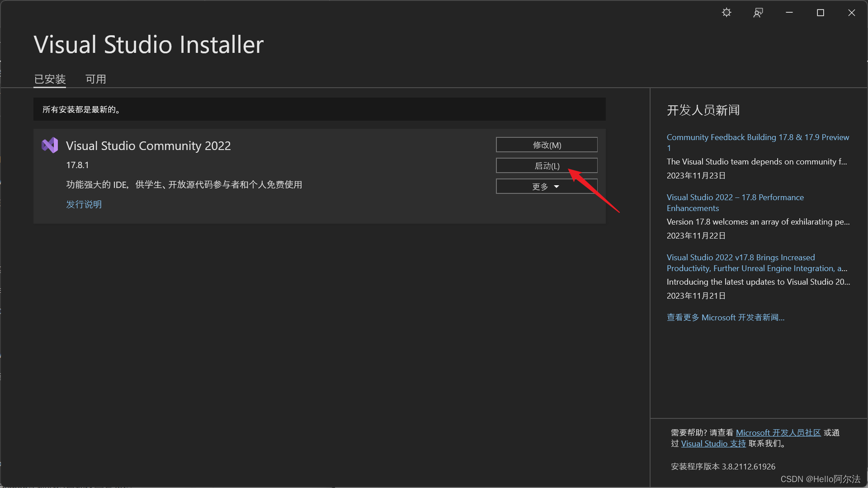Click close window button
Screen dimensions: 868x488
coord(852,12)
